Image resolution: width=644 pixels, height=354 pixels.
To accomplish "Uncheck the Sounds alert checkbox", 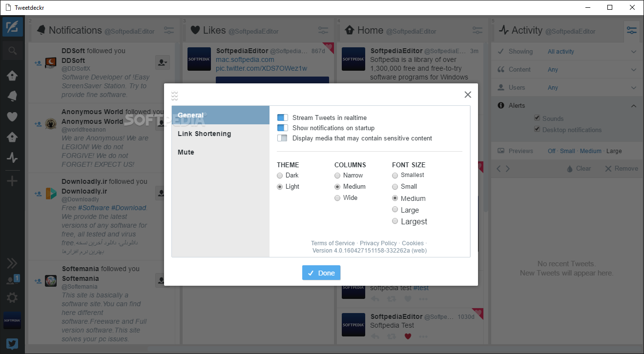I will 537,118.
